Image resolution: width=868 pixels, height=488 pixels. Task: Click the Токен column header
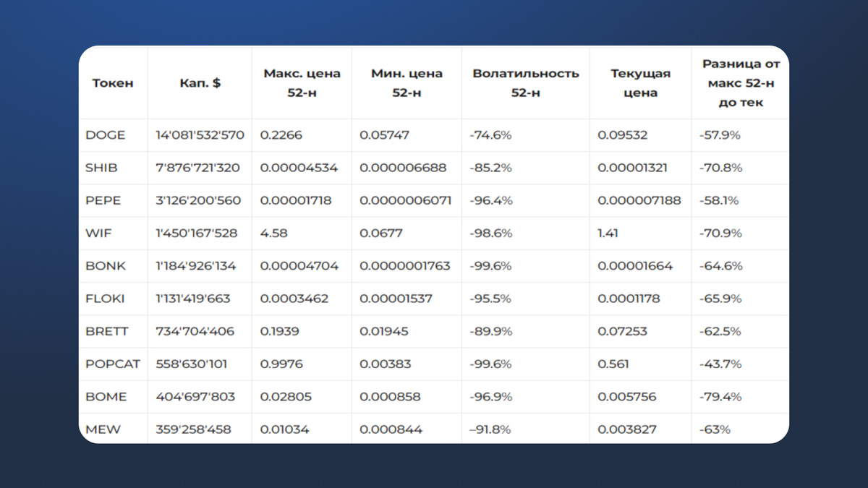click(x=113, y=83)
